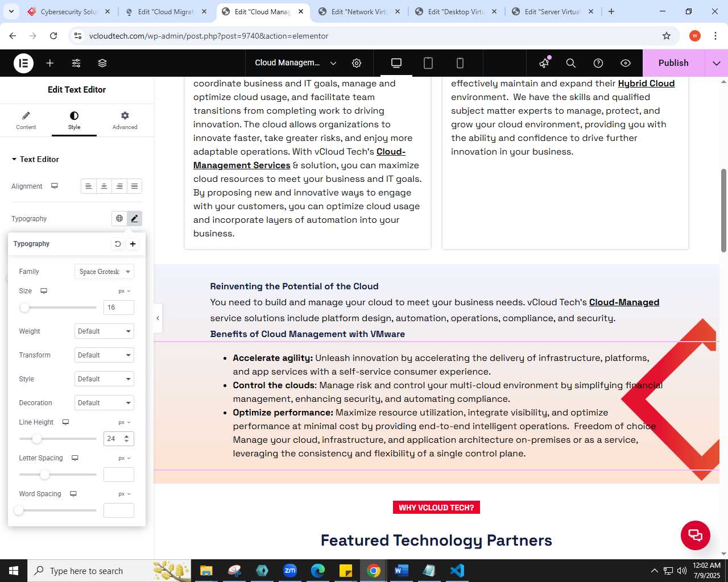This screenshot has height=582, width=728.
Task: Open the red chat bubble widget
Action: [x=696, y=535]
